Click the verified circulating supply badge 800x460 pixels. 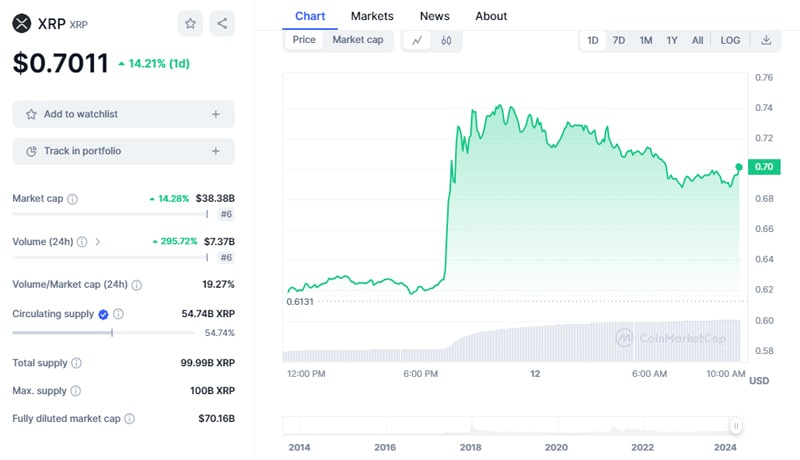[103, 314]
